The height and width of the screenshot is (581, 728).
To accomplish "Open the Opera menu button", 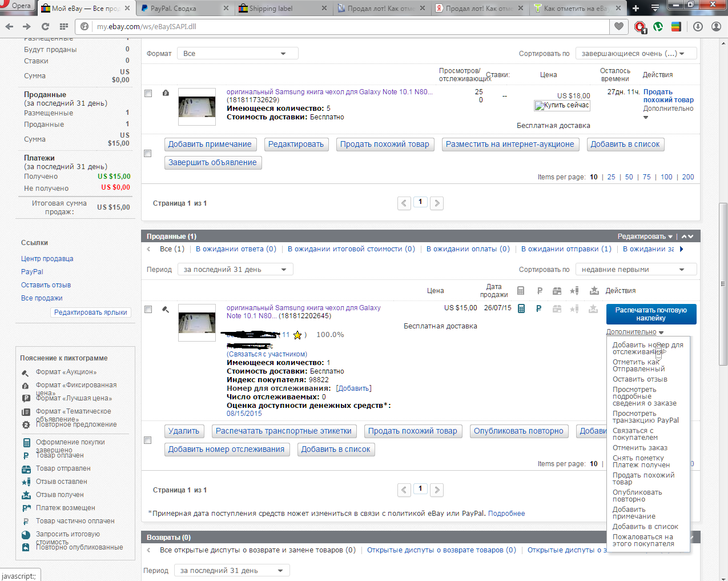I will [x=17, y=6].
